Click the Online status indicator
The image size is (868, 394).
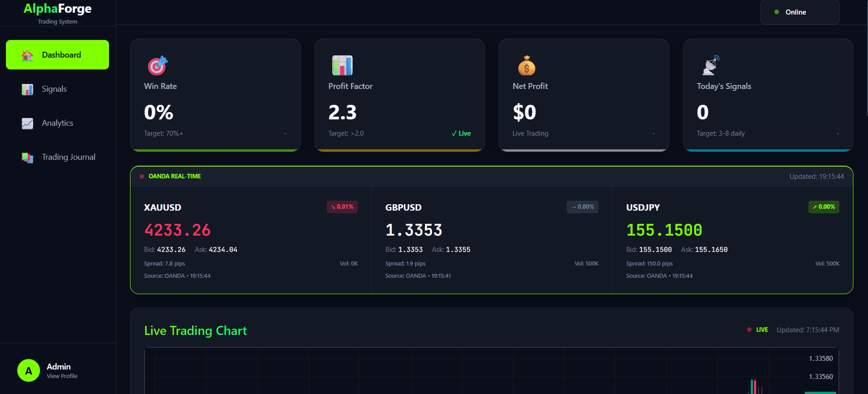800,12
